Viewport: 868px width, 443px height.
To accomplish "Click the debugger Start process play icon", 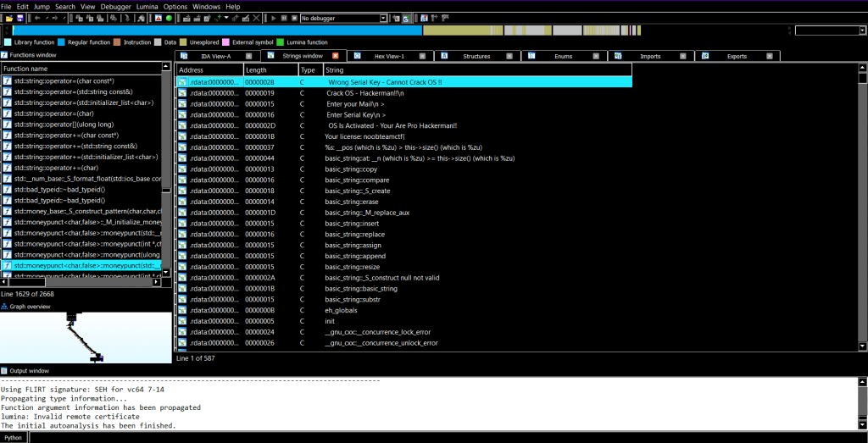I will [274, 18].
